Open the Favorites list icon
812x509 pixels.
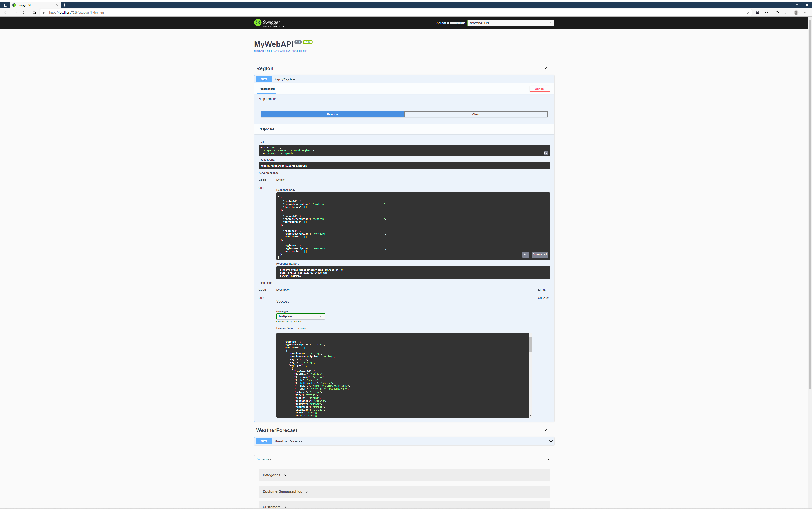(777, 12)
